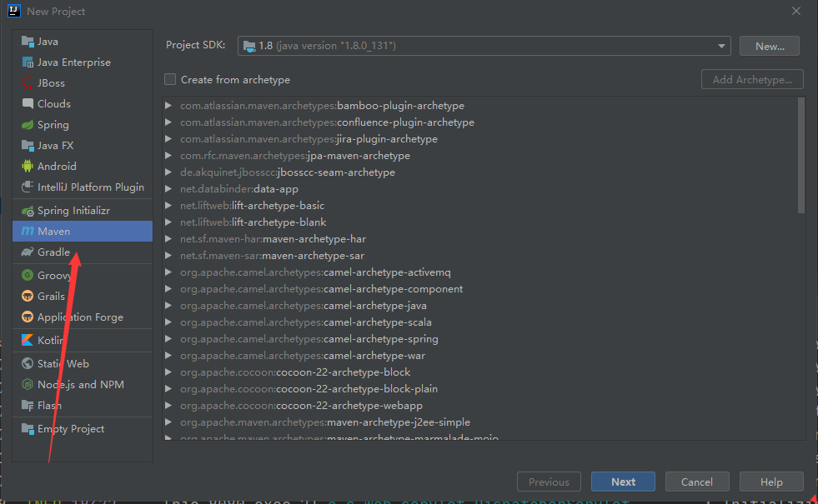Select the Spring Initializr icon
This screenshot has width=818, height=504.
pyautogui.click(x=28, y=212)
